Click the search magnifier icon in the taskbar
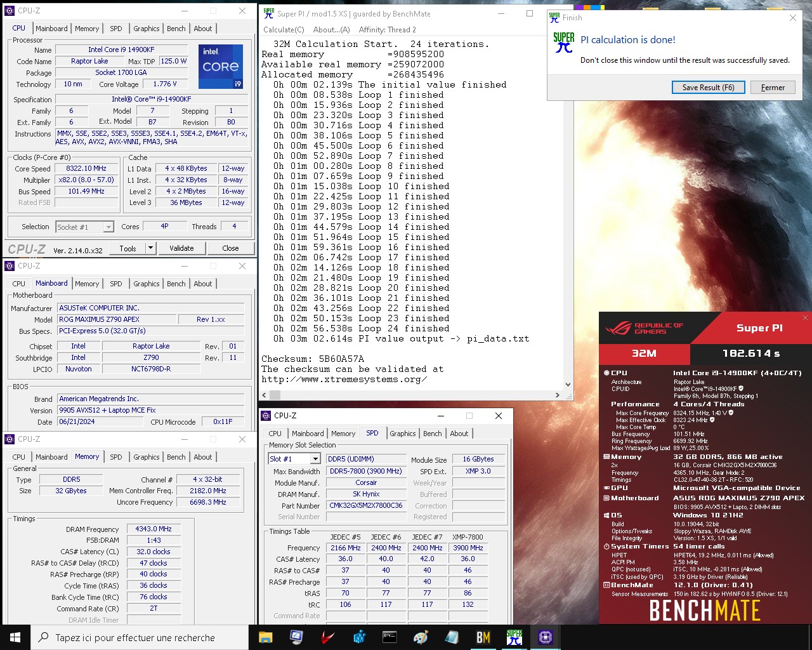Viewport: 812px width, 650px height. pyautogui.click(x=44, y=637)
